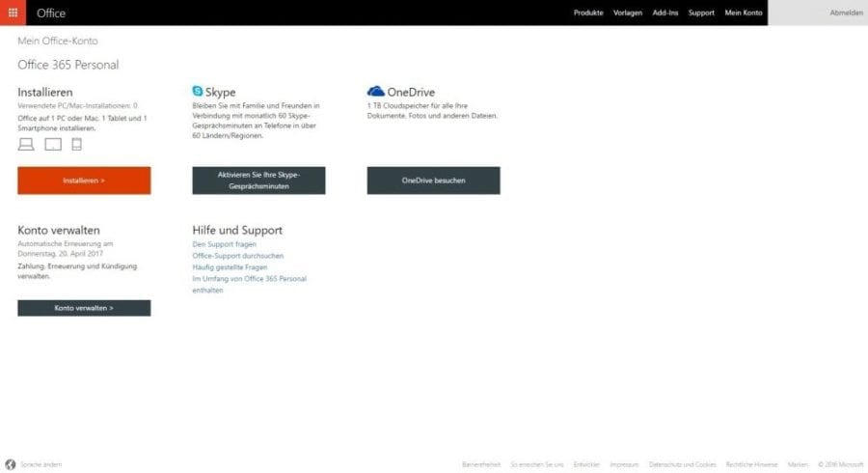Open the app launcher grid icon

[x=13, y=13]
